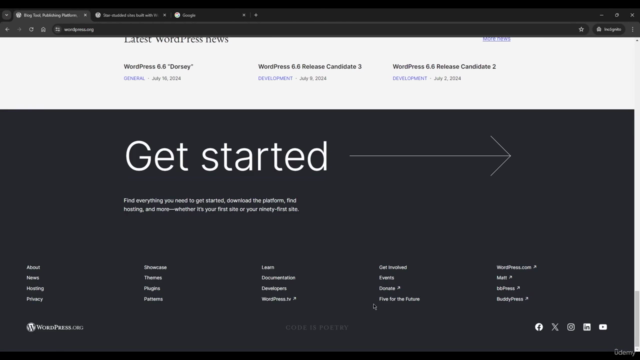Open the LinkedIn social icon in footer
This screenshot has width=640, height=360.
click(x=587, y=327)
